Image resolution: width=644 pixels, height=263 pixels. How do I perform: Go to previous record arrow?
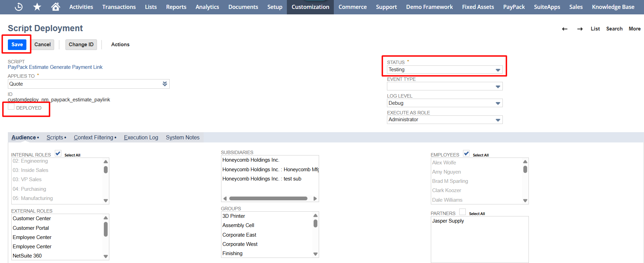click(564, 29)
